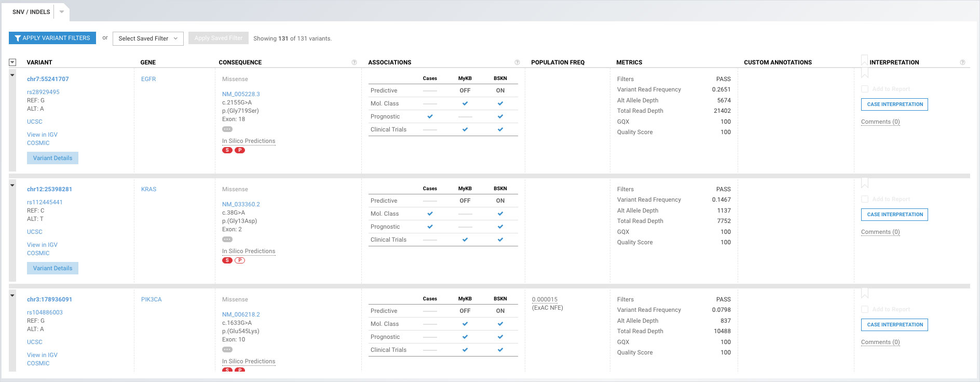Check Add to Report for the KRAS variant
Image resolution: width=980 pixels, height=382 pixels.
click(865, 200)
